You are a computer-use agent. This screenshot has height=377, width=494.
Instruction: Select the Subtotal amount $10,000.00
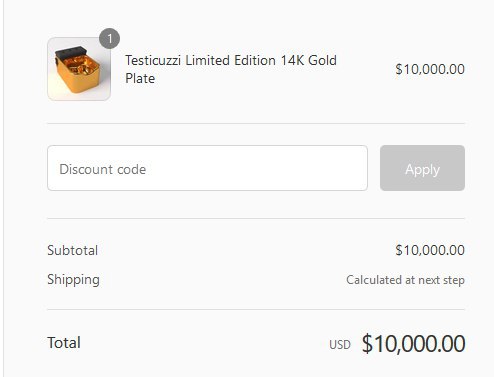point(430,250)
